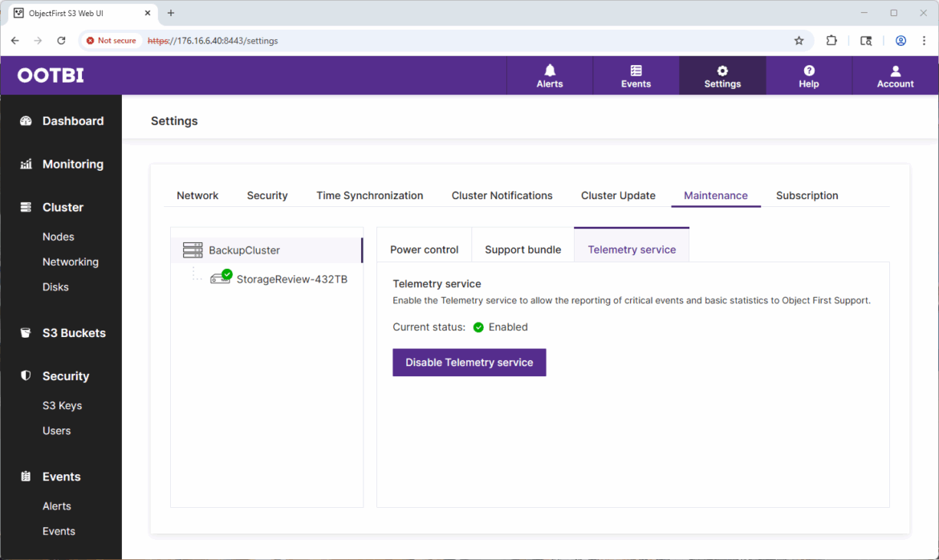Open the Alerts bell icon in header
This screenshot has width=939, height=560.
tap(550, 71)
